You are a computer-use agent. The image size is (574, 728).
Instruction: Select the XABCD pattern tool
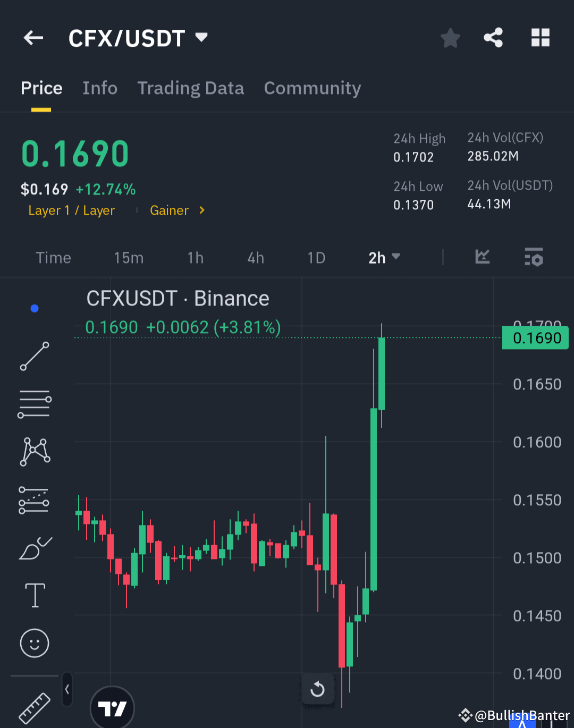coord(34,451)
